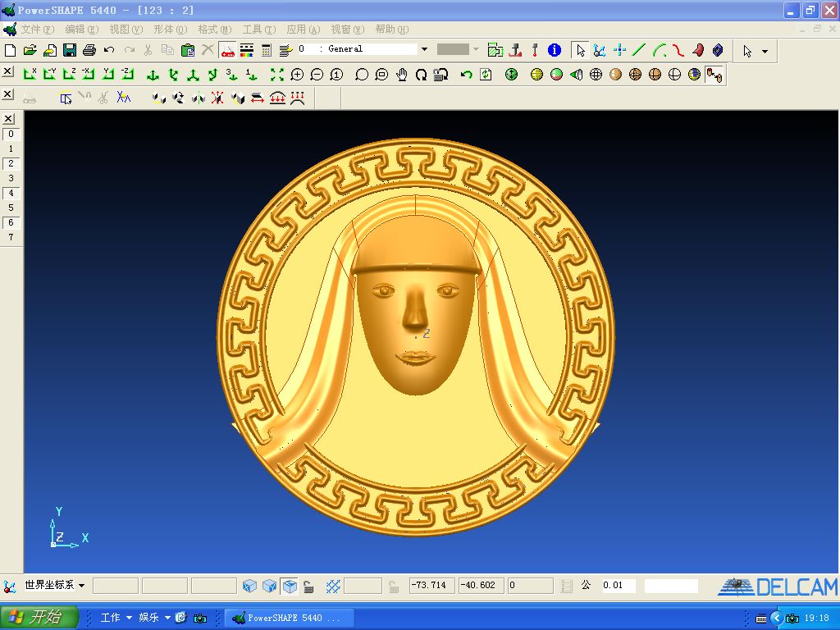Screen dimensions: 840x630
Task: Select the blue solid creation tool
Action: pyautogui.click(x=718, y=50)
